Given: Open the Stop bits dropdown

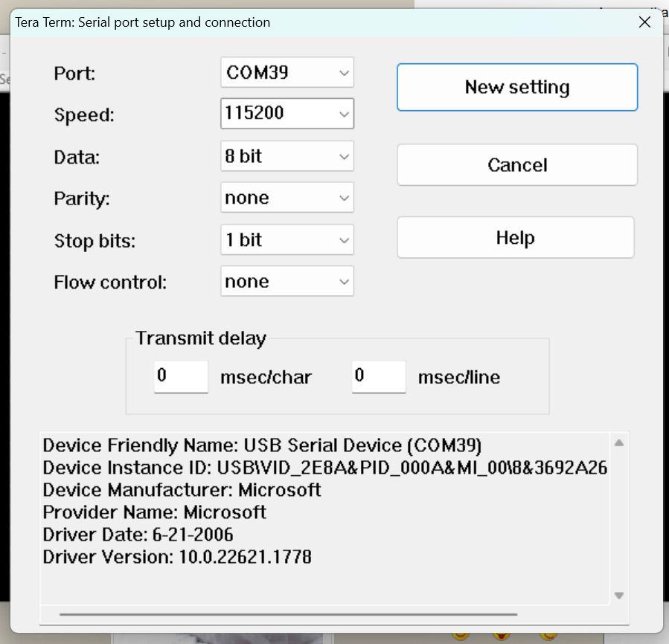Looking at the screenshot, I should [287, 240].
